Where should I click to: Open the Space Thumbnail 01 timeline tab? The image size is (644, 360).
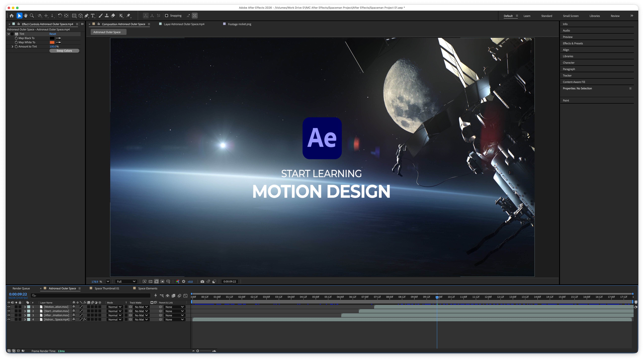107,288
